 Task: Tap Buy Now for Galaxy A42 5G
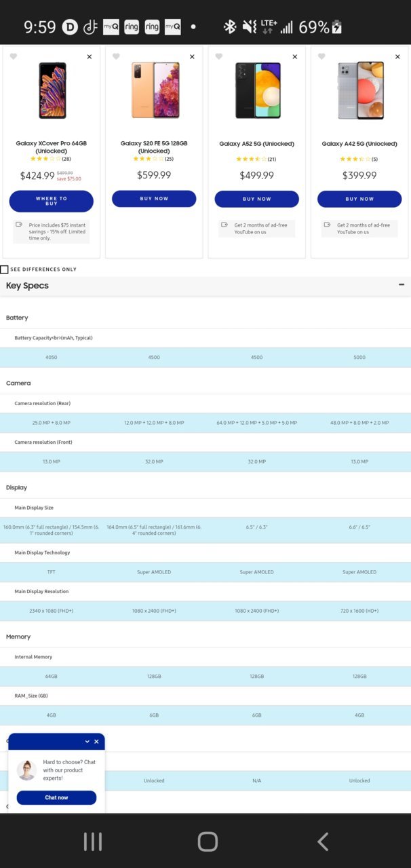[359, 199]
